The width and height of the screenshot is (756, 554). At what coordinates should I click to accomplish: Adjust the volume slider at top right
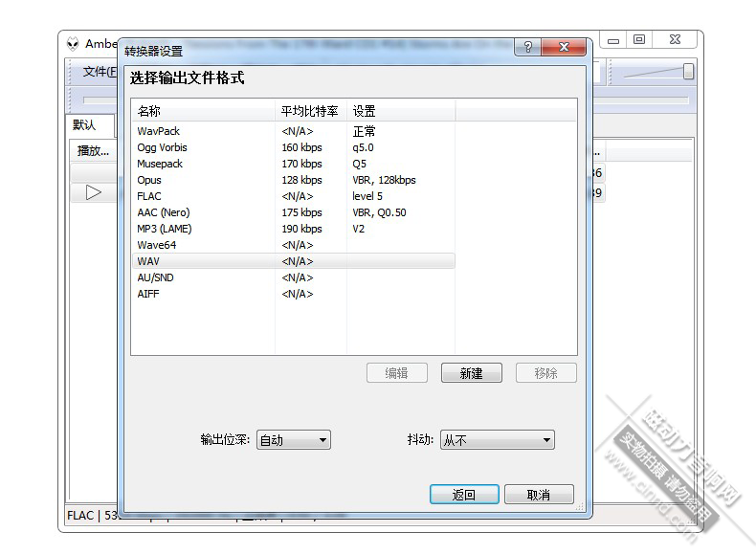(687, 72)
